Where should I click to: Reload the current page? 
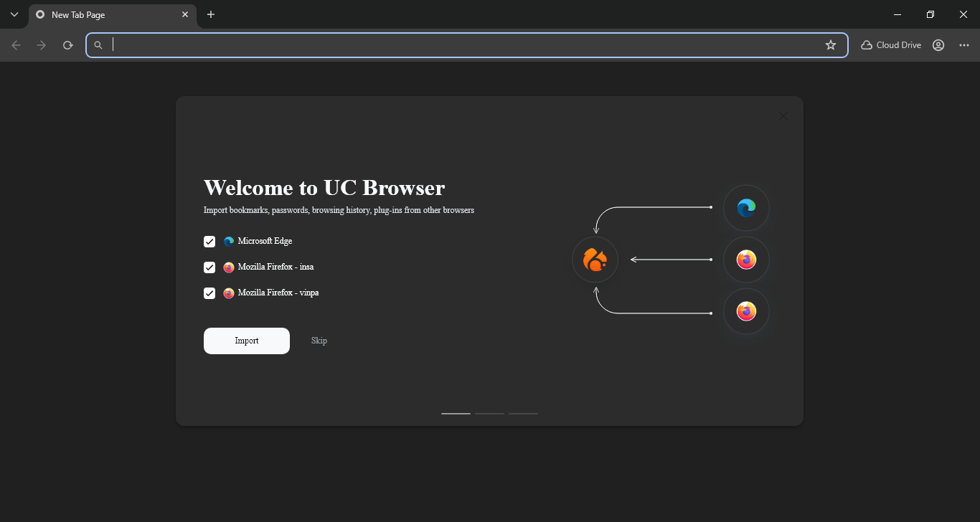(x=67, y=44)
